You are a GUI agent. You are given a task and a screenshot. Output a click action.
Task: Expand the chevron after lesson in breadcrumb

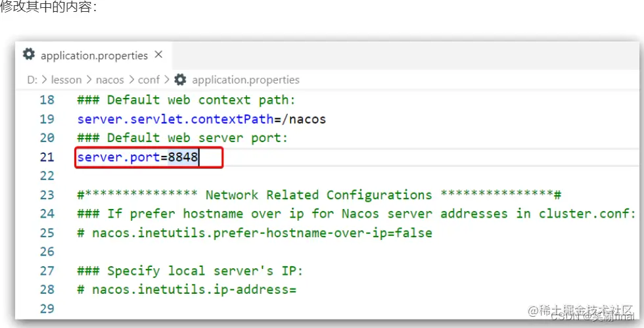point(89,80)
